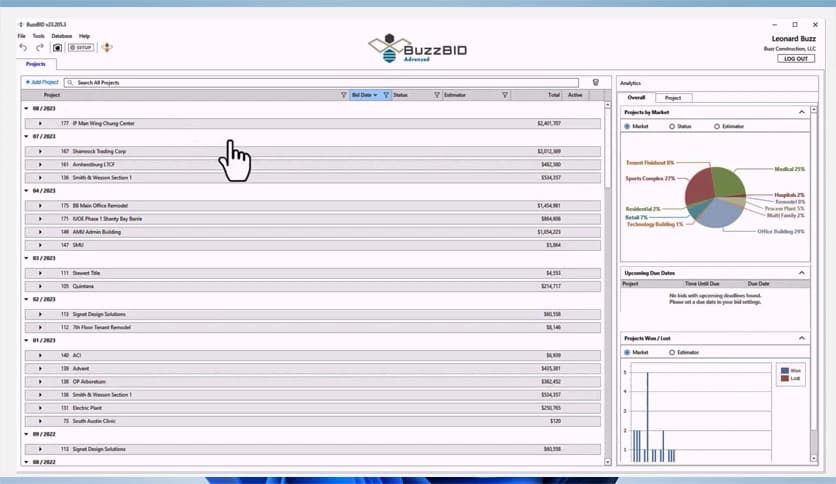This screenshot has height=484, width=836.
Task: Select the 75 South Austin Clinic row
Action: 312,421
